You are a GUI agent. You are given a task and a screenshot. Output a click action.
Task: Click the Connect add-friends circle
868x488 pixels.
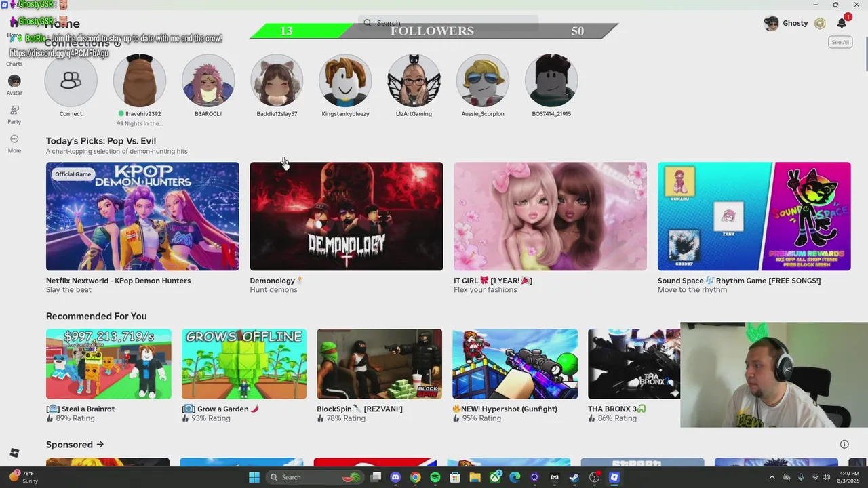pos(71,81)
